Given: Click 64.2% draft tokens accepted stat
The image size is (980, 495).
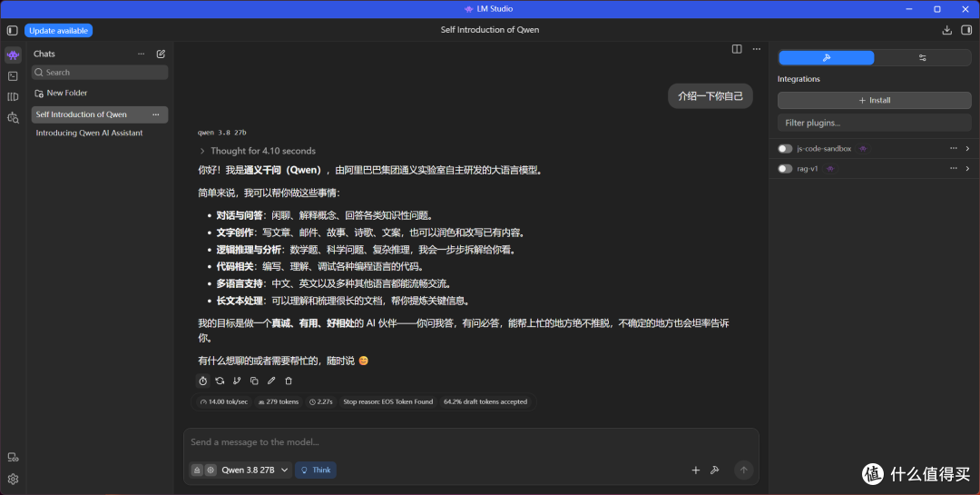Looking at the screenshot, I should (x=485, y=401).
